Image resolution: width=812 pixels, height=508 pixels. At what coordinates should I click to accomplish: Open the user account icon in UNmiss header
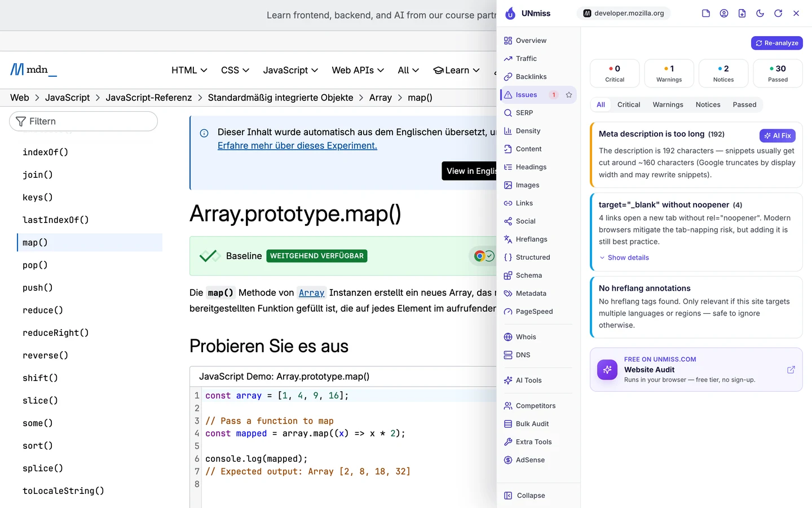[724, 14]
